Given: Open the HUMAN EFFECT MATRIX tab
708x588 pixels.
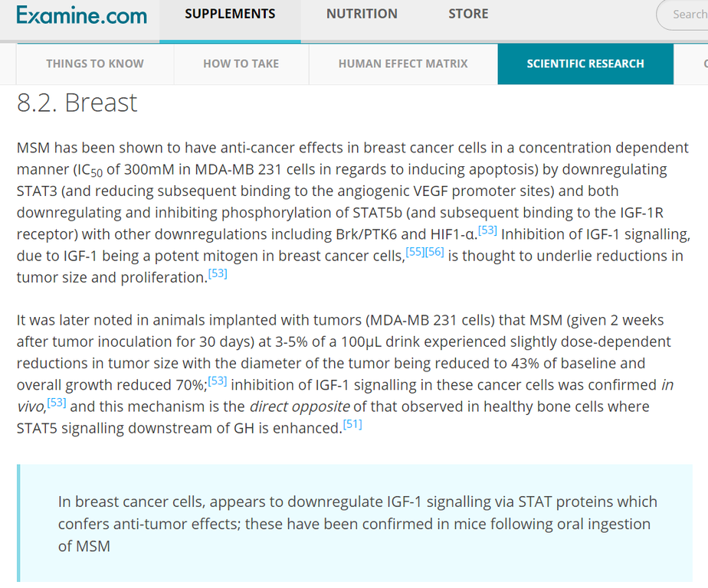Looking at the screenshot, I should pos(403,64).
